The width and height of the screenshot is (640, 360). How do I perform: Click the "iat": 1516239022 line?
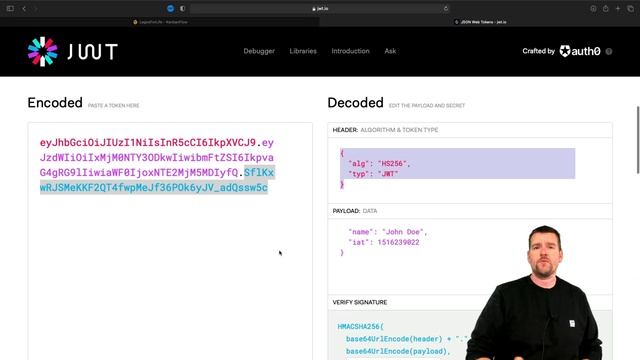coord(384,242)
